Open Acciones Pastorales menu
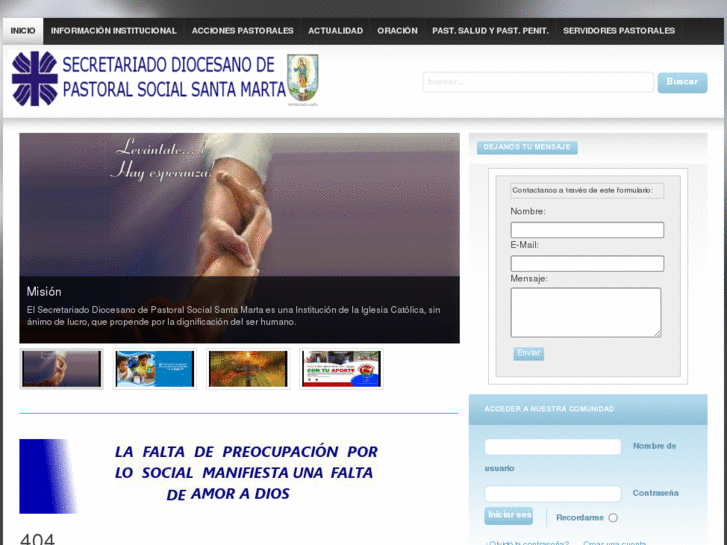The width and height of the screenshot is (727, 545). tap(242, 31)
